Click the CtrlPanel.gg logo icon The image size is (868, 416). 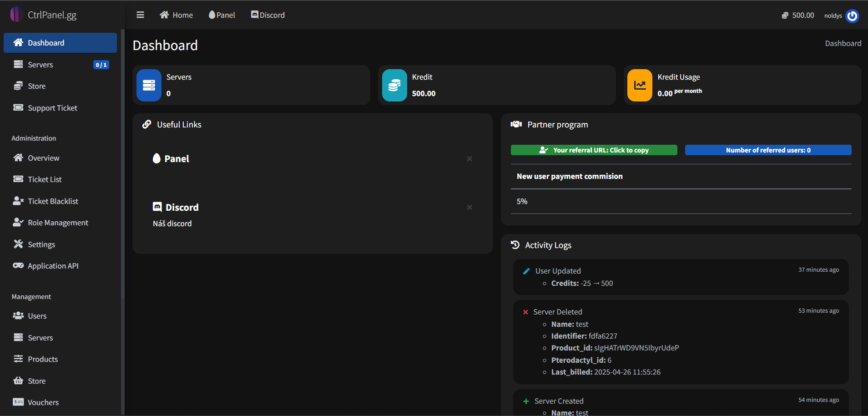16,15
